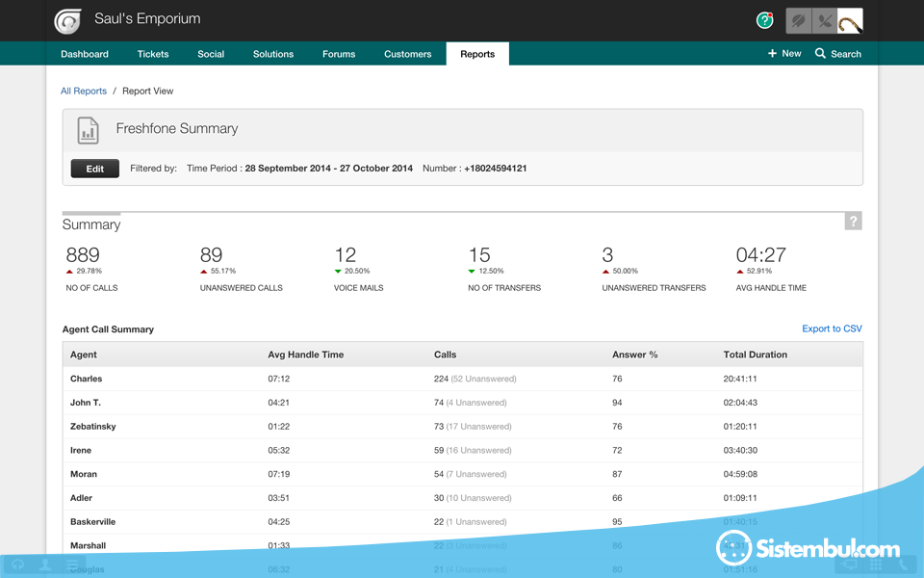Click the Edit button for report filters
Viewport: 924px width, 578px height.
pyautogui.click(x=95, y=169)
